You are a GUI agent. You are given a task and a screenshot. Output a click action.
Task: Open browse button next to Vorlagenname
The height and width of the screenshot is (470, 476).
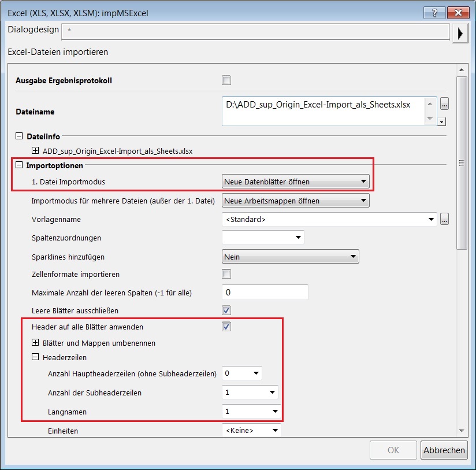444,219
